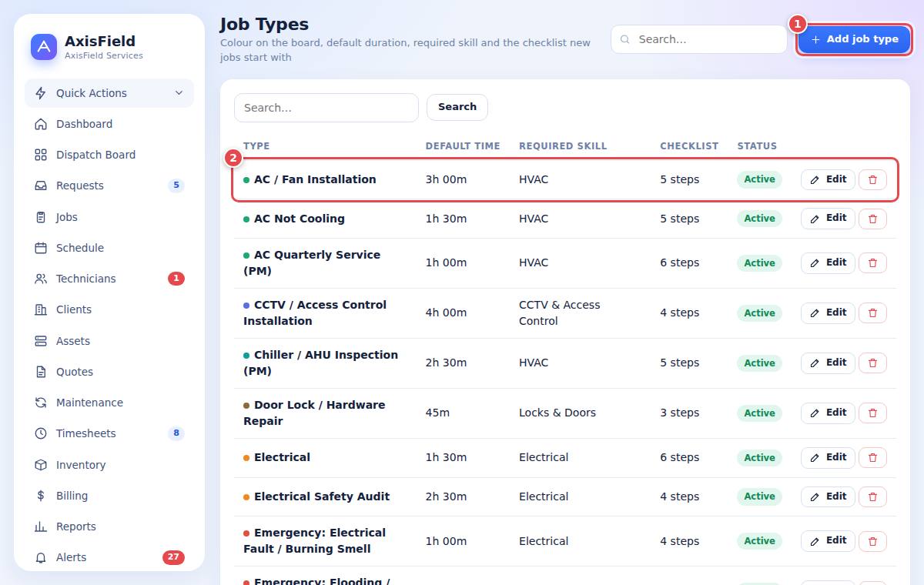
Task: Delete the Electrical Safety Audit row
Action: pos(872,496)
